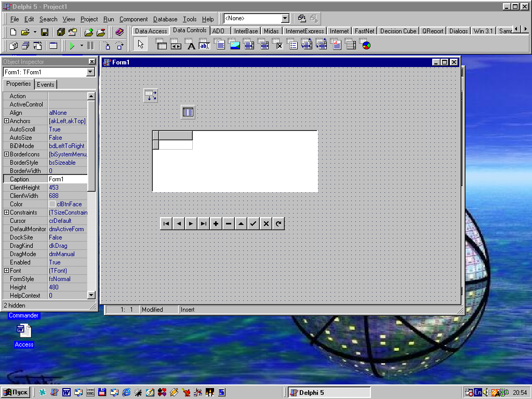Open the Object Inspector component selector dropdown
532x399 pixels.
pos(90,72)
